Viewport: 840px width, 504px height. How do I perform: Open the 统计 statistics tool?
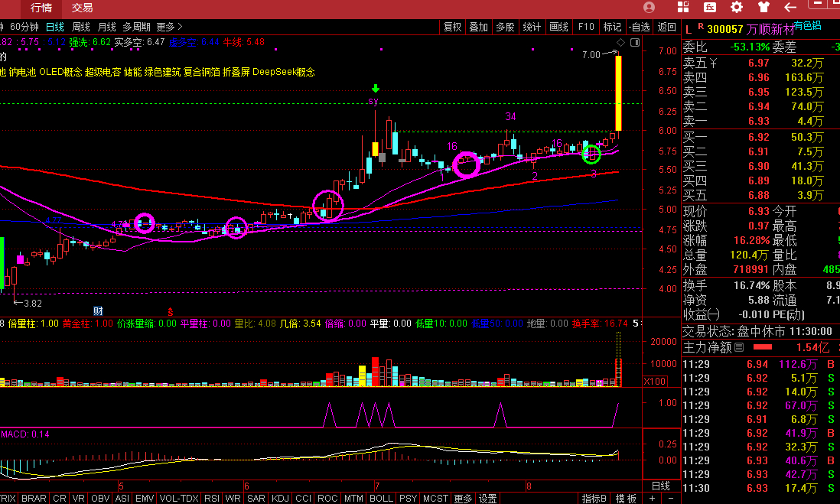pyautogui.click(x=532, y=27)
